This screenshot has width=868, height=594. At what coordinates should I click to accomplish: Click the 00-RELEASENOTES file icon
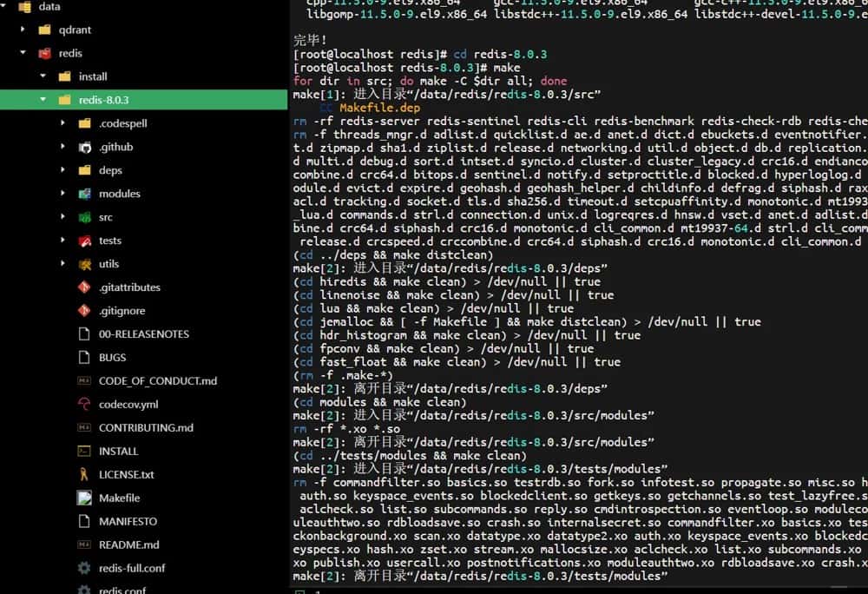pyautogui.click(x=84, y=333)
